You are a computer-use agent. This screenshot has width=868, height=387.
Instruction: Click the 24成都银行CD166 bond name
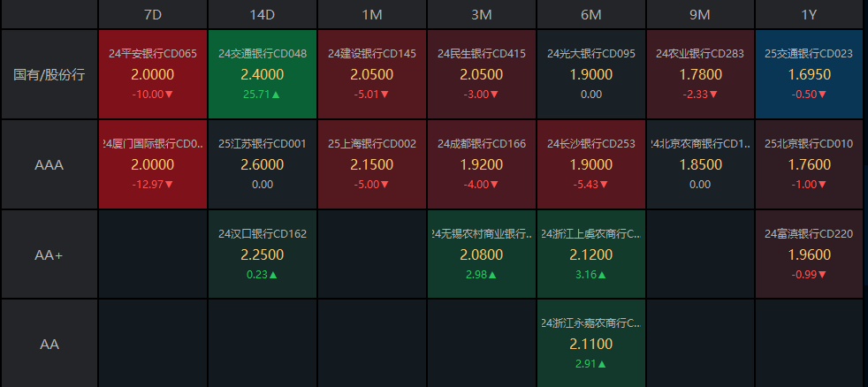[481, 144]
